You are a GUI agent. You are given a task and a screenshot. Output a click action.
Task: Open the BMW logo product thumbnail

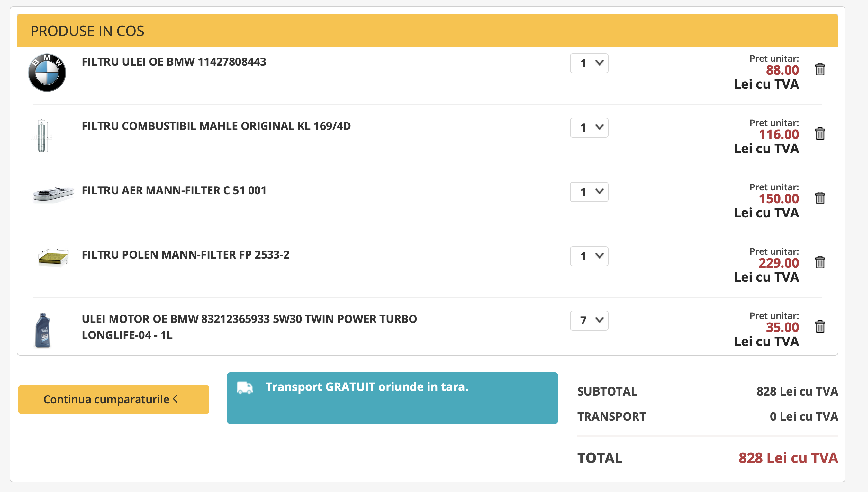(x=47, y=73)
